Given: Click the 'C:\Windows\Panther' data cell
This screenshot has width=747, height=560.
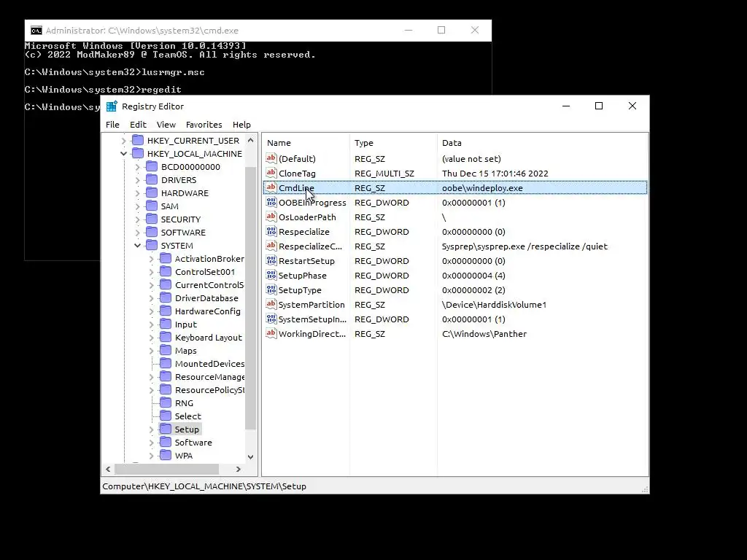Looking at the screenshot, I should (484, 334).
